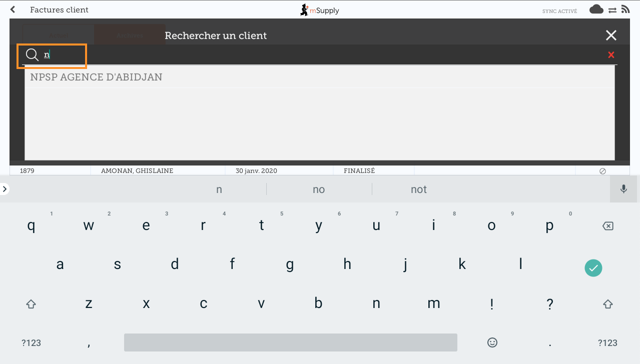The image size is (640, 364).
Task: Clear search text with red X
Action: coord(611,55)
